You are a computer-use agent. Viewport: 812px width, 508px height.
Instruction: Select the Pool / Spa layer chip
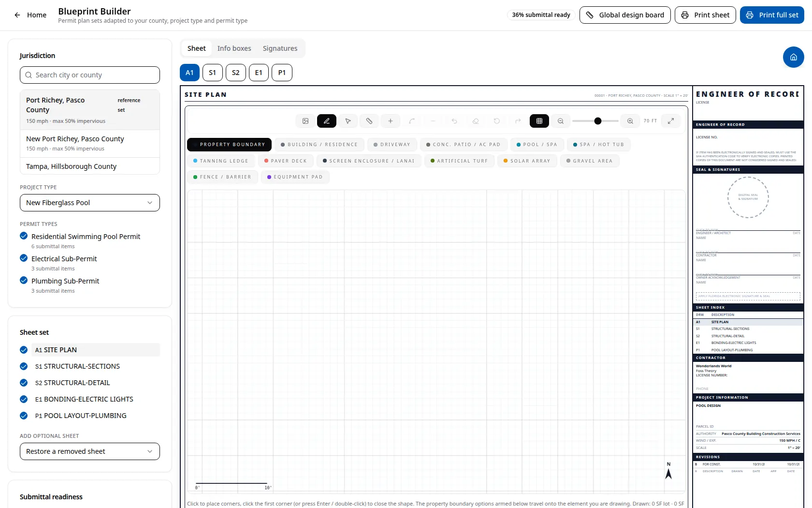coord(537,145)
